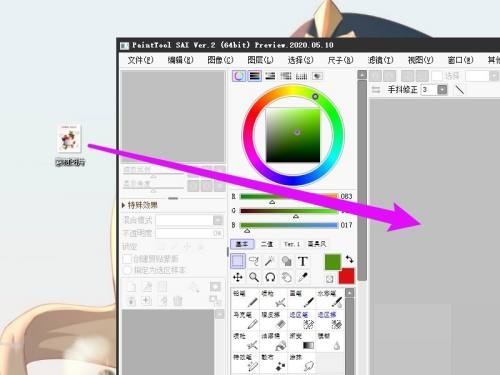The width and height of the screenshot is (500, 375).
Task: Select the lasso selection tool
Action: (x=254, y=261)
